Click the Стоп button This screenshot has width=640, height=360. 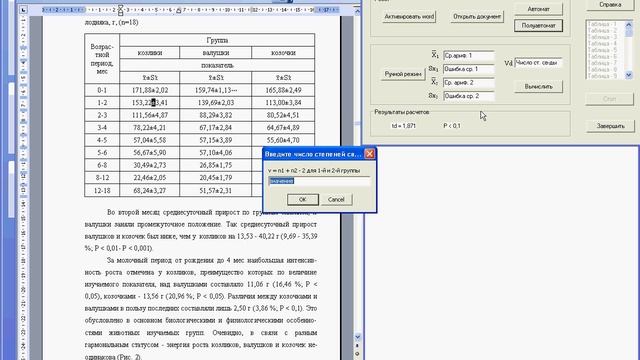pyautogui.click(x=609, y=99)
